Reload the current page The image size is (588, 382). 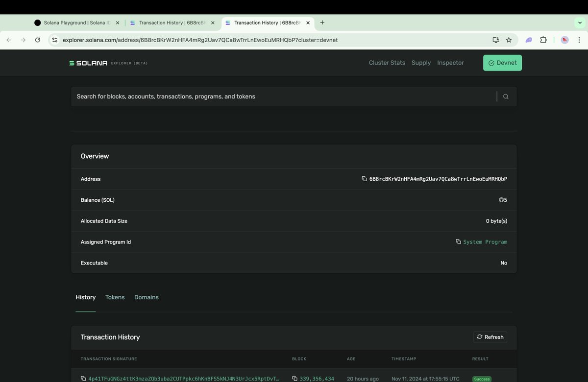pyautogui.click(x=38, y=40)
